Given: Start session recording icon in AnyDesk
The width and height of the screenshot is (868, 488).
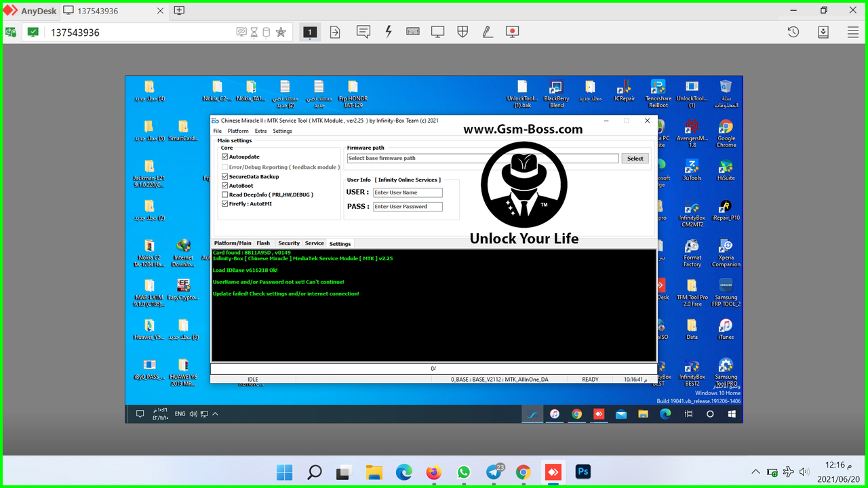Looking at the screenshot, I should [513, 32].
